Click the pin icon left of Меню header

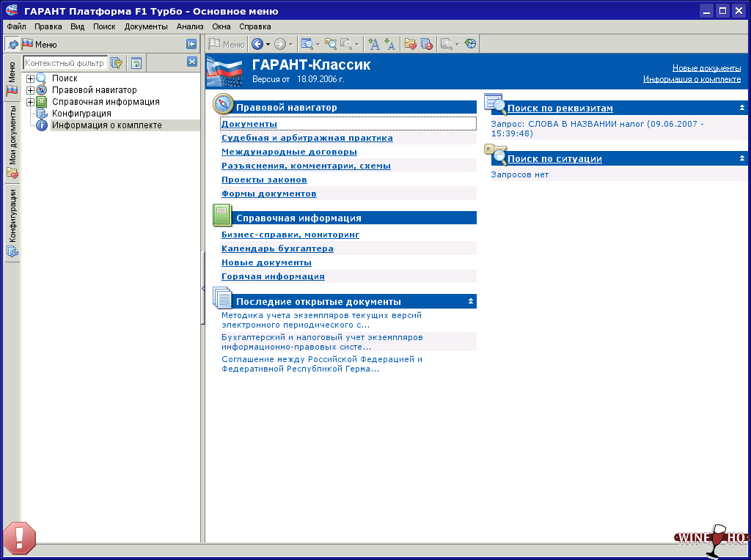pyautogui.click(x=12, y=44)
